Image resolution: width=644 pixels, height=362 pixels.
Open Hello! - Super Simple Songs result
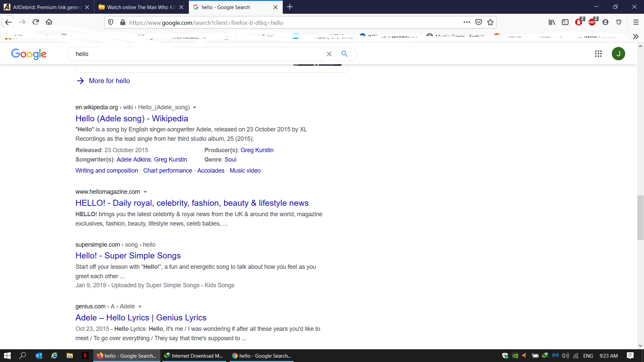tap(128, 255)
